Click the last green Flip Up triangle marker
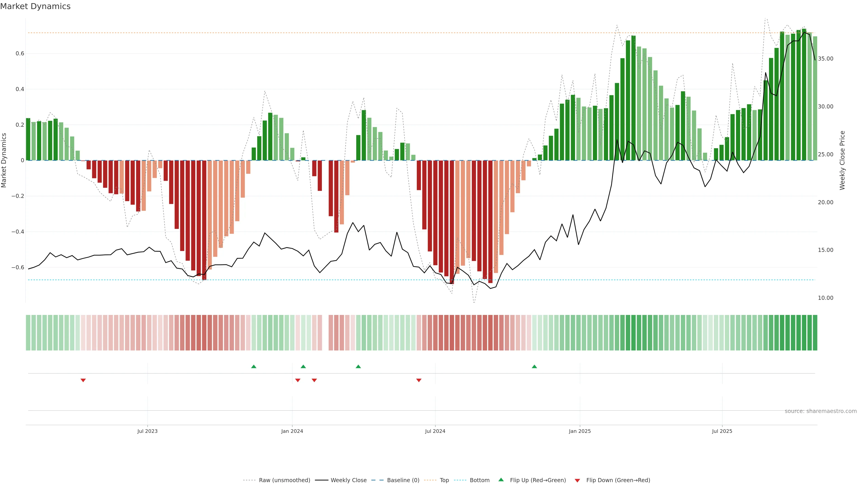The image size is (868, 488). click(534, 366)
